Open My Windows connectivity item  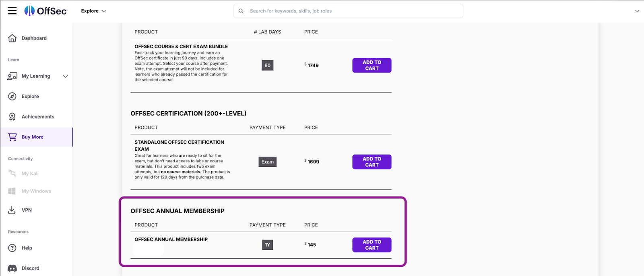(37, 191)
